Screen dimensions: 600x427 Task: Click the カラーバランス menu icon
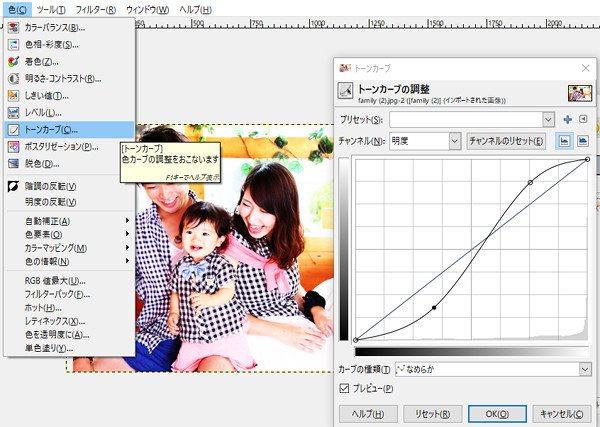click(14, 27)
